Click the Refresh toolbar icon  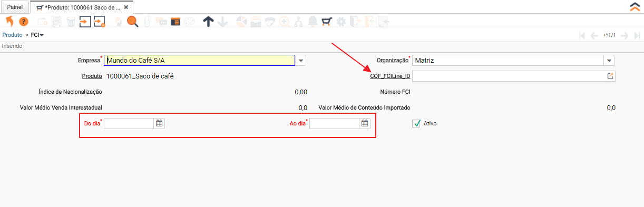pyautogui.click(x=119, y=22)
